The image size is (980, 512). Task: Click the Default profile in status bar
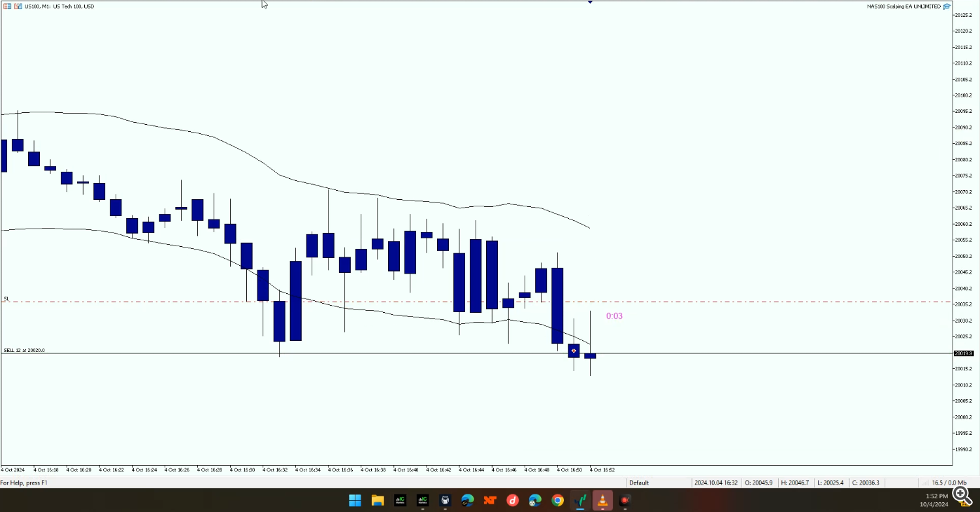[639, 483]
